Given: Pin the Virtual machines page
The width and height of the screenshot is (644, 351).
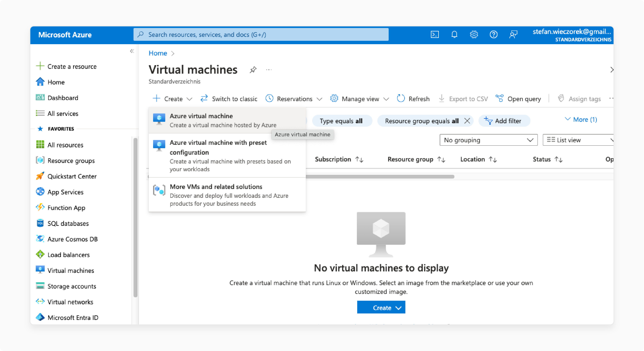Looking at the screenshot, I should [x=253, y=70].
